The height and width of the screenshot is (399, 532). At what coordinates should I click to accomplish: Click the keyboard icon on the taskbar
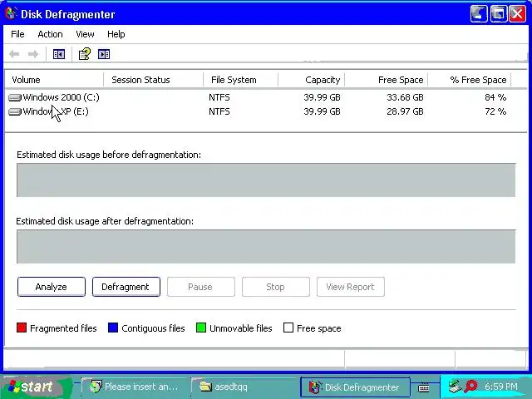[424, 387]
